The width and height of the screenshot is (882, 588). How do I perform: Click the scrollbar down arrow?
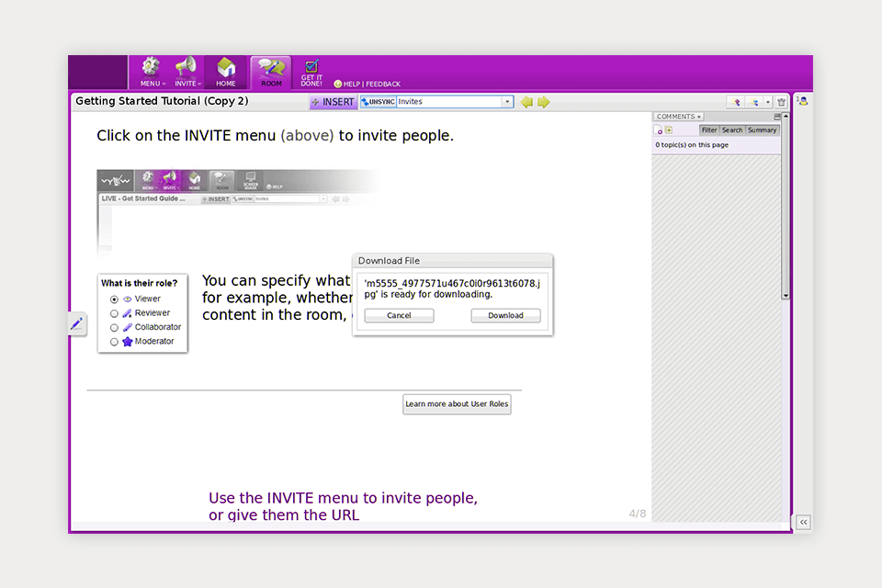tap(786, 296)
